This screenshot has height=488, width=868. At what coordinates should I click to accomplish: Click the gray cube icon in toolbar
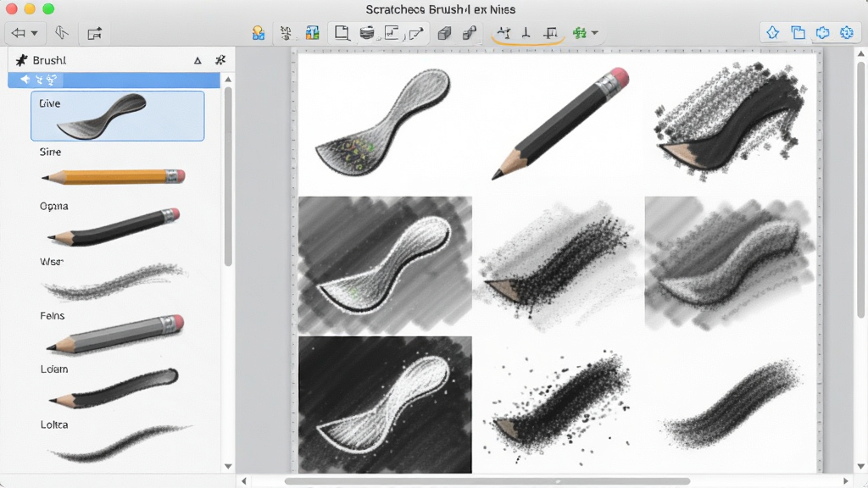(x=444, y=33)
